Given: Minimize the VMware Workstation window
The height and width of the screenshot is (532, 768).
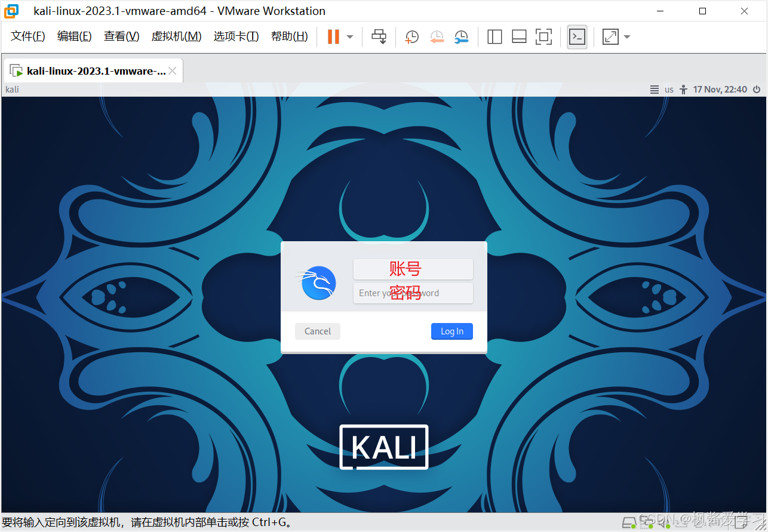Looking at the screenshot, I should [x=661, y=11].
